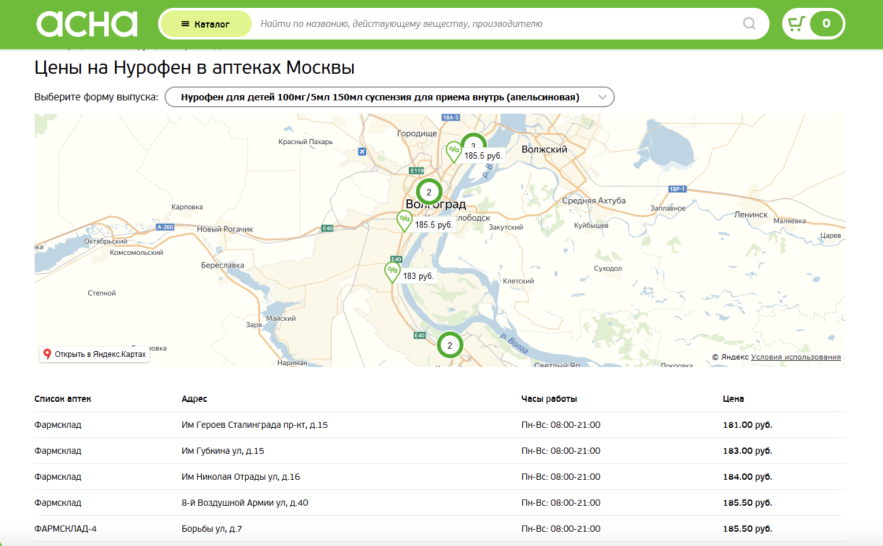Click address Им Губкина ул, д.15

click(x=222, y=451)
